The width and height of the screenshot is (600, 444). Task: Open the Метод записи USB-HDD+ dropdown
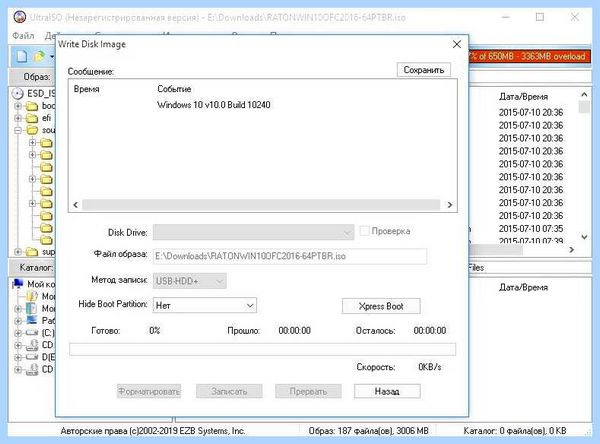point(189,281)
